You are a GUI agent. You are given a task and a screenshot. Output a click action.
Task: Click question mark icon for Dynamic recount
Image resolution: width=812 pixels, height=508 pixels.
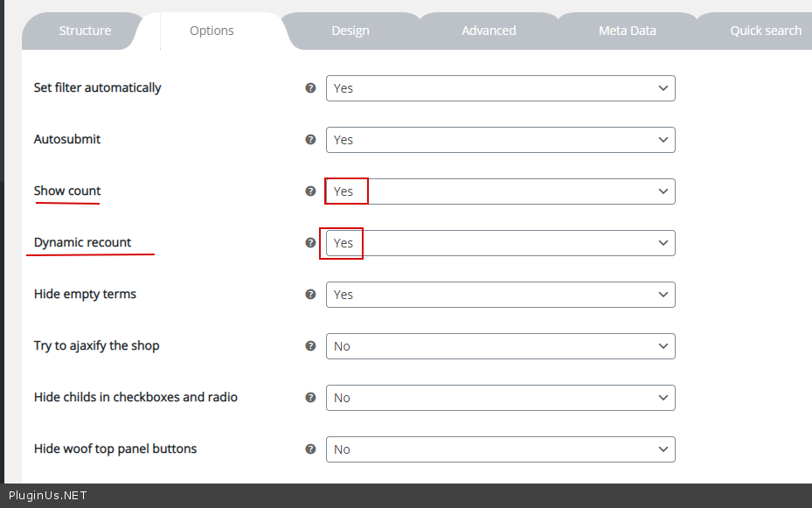pyautogui.click(x=310, y=243)
